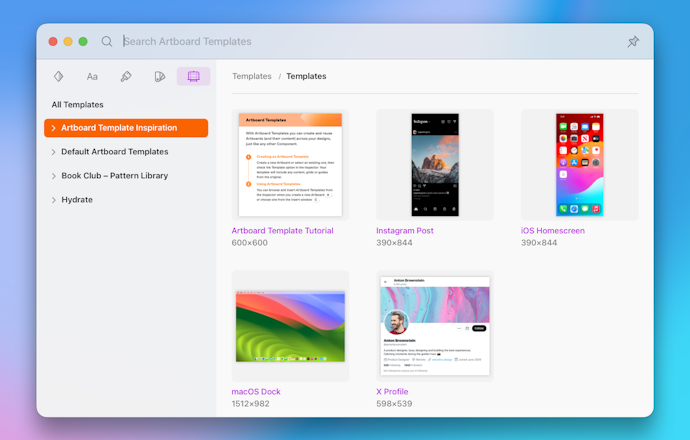Image resolution: width=690 pixels, height=440 pixels.
Task: Open the Color Variables swatch icon
Action: [160, 76]
